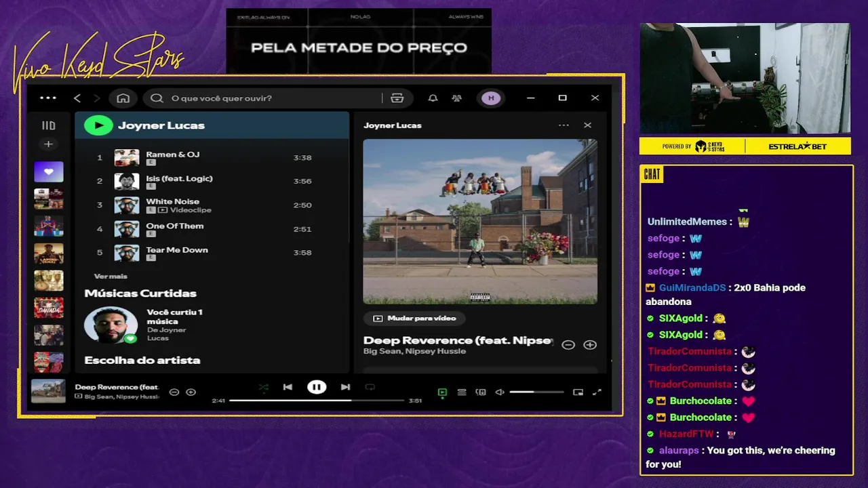Skip to the next track
868x488 pixels.
(x=345, y=387)
